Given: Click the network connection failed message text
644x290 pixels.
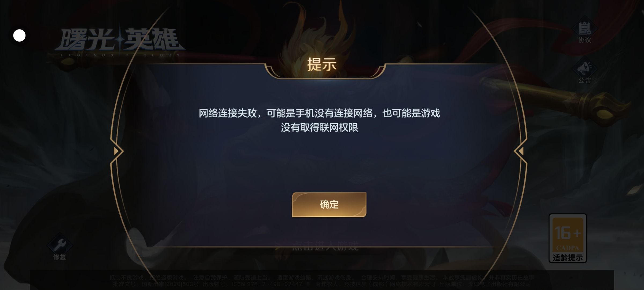Looking at the screenshot, I should (x=319, y=120).
